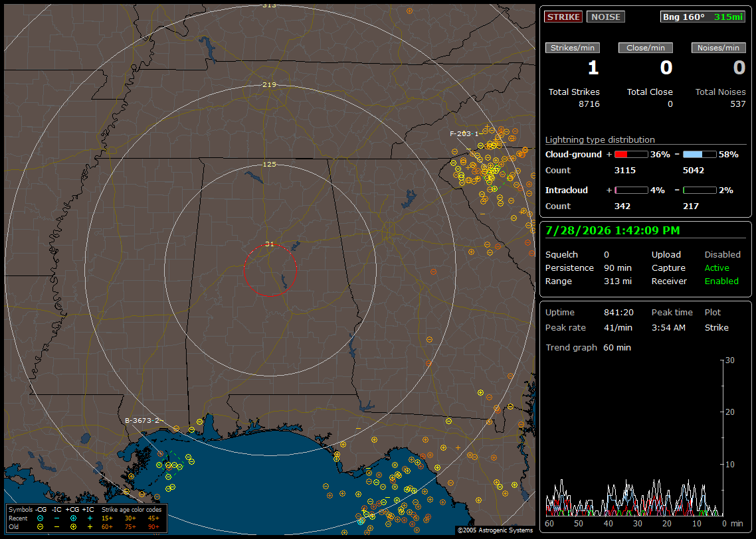Viewport: 756px width, 539px height.
Task: Click the Capture status Active
Action: tap(717, 268)
